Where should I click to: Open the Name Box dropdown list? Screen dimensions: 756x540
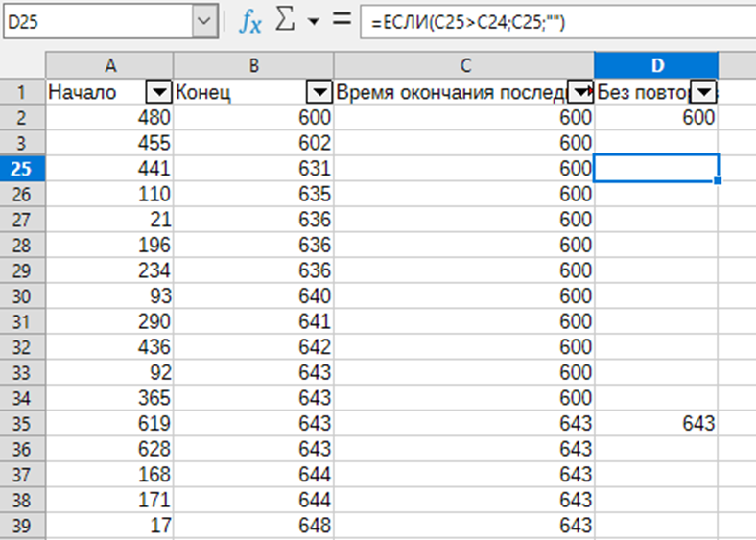tap(204, 21)
